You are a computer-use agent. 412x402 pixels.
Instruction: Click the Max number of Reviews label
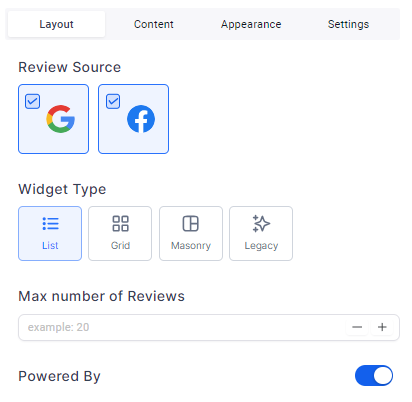(101, 296)
